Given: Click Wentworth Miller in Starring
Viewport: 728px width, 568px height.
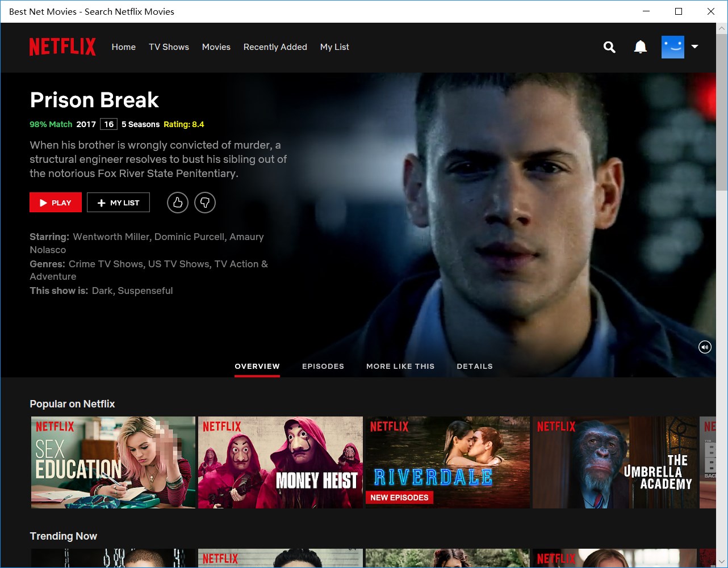Looking at the screenshot, I should click(111, 237).
